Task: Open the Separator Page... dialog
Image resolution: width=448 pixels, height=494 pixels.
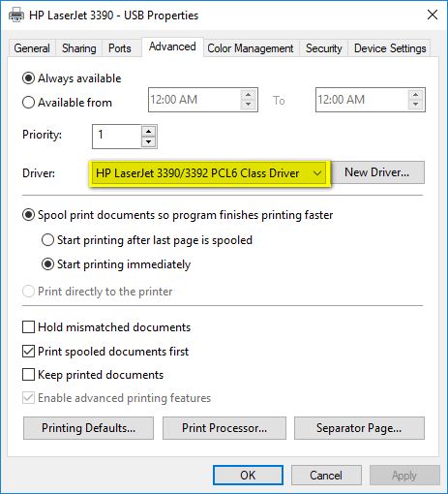Action: pyautogui.click(x=359, y=428)
